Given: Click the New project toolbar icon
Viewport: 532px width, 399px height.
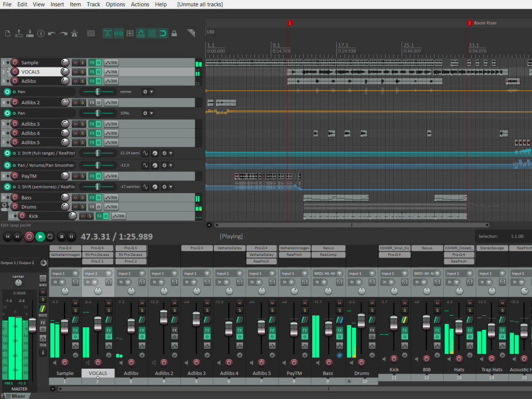Looking at the screenshot, I should pos(7,33).
